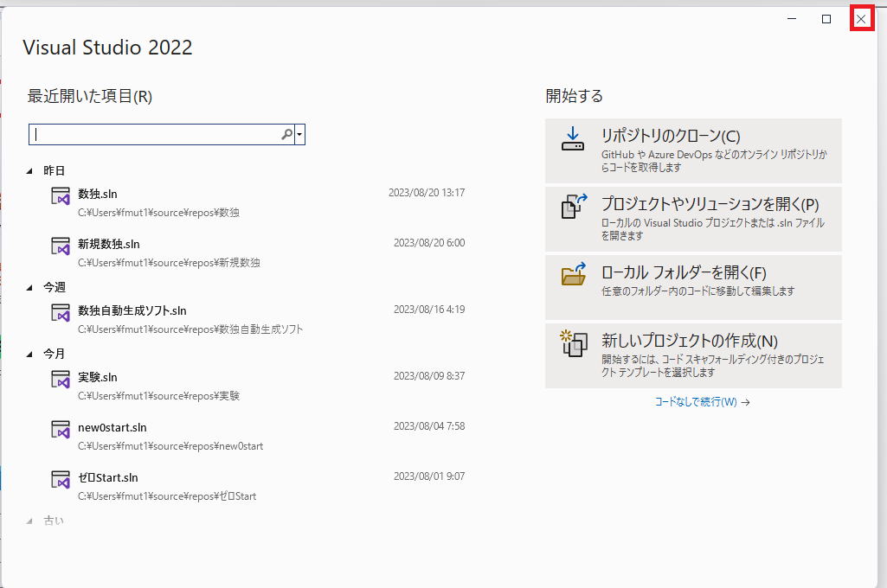Click the path ending in repos¥ゼロStart
The width and height of the screenshot is (887, 588).
pos(167,496)
